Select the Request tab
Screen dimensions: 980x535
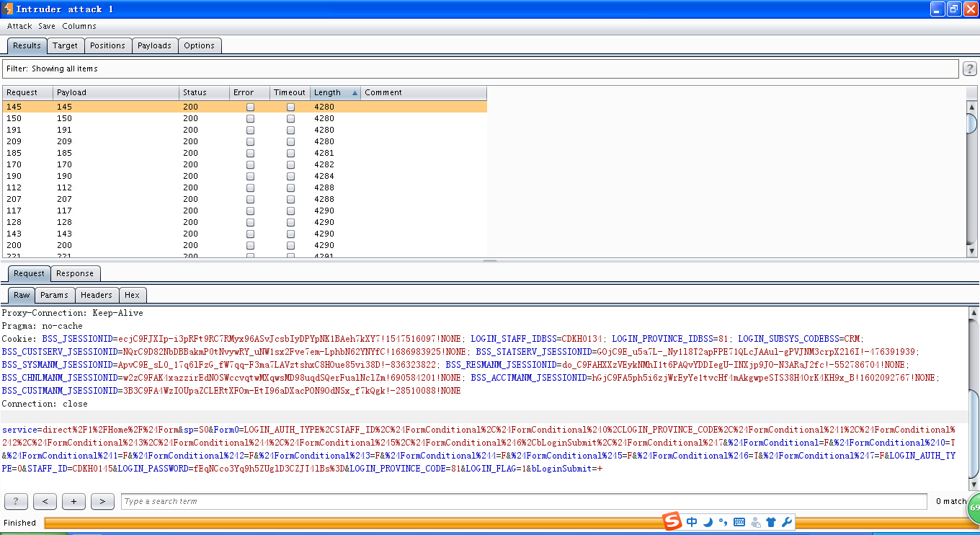[30, 273]
